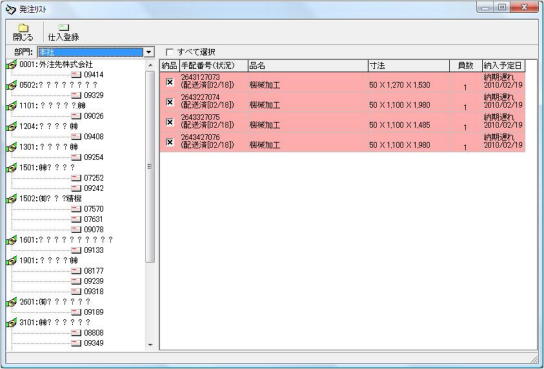544x369 pixels.
Task: Select order 09349 in tree
Action: click(x=94, y=343)
